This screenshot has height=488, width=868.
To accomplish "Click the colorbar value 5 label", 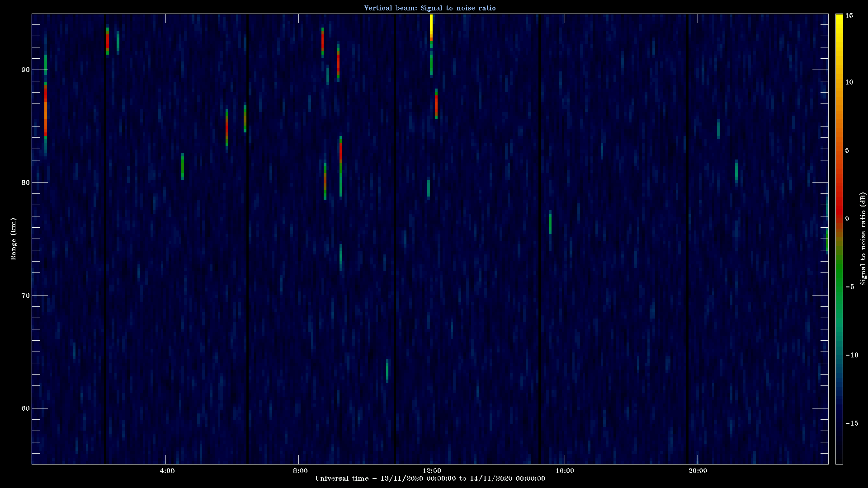I will 847,150.
